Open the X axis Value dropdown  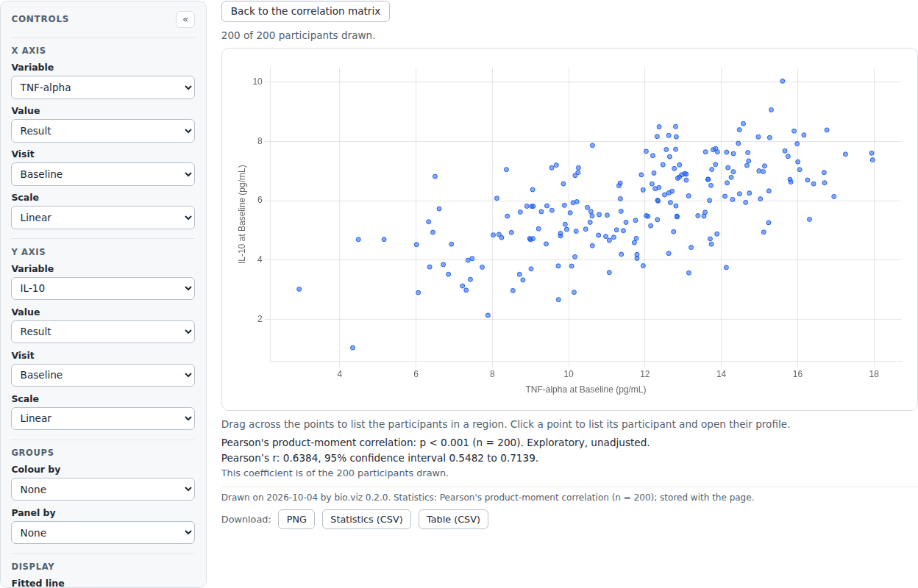103,131
